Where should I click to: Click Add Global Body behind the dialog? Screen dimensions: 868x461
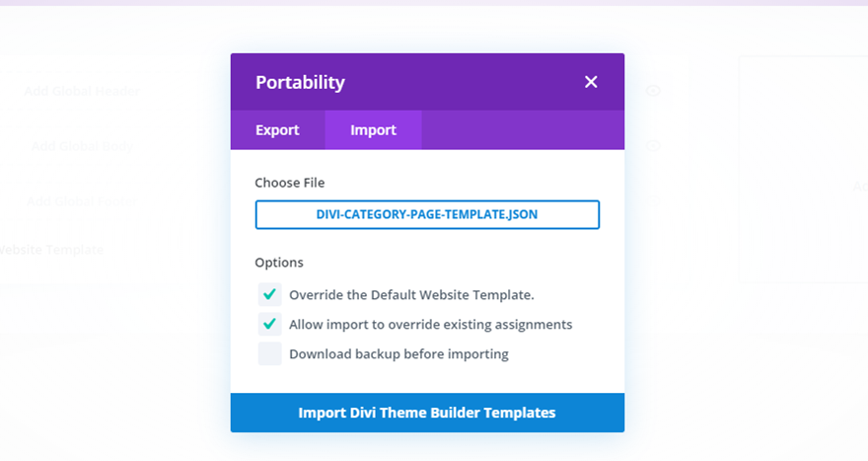(x=82, y=146)
